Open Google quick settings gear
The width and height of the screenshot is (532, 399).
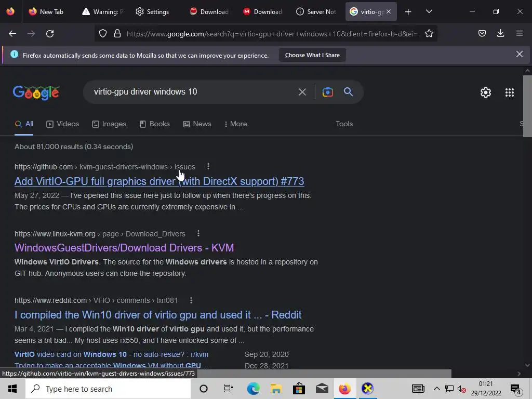[486, 92]
